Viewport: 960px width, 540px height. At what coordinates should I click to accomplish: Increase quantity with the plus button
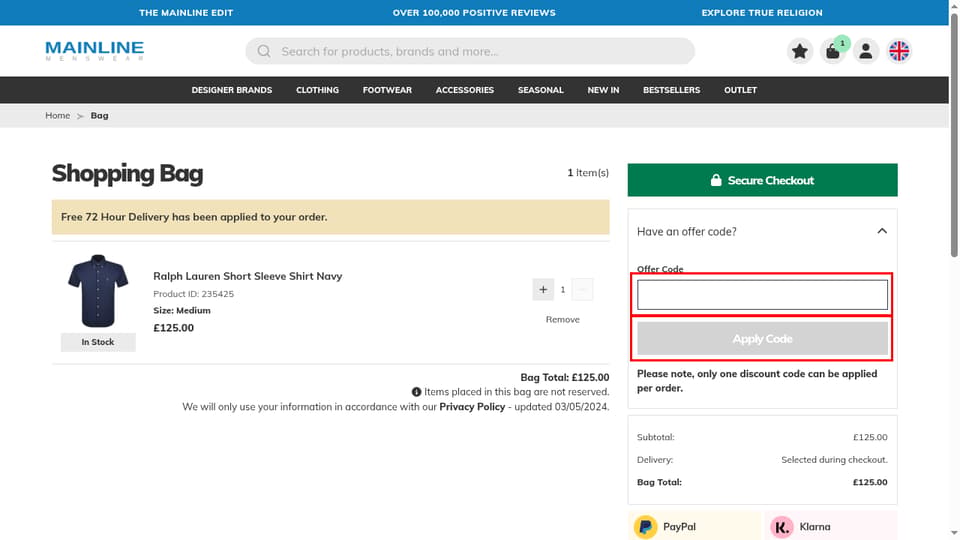point(543,290)
